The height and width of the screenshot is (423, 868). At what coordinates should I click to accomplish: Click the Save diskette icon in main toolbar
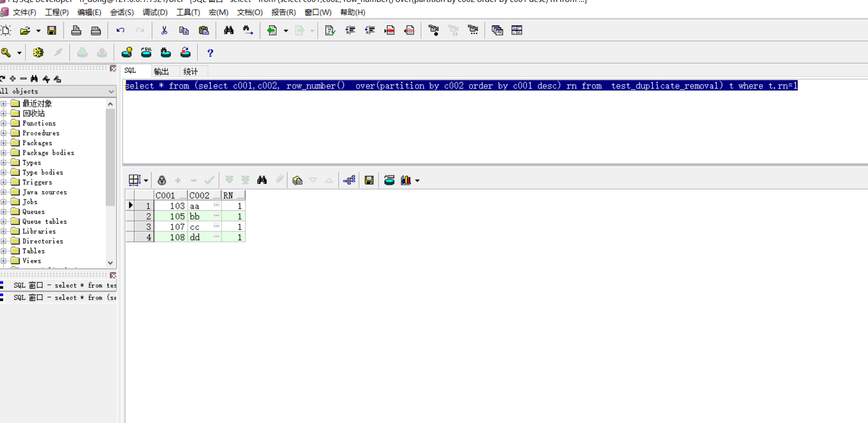coord(52,30)
